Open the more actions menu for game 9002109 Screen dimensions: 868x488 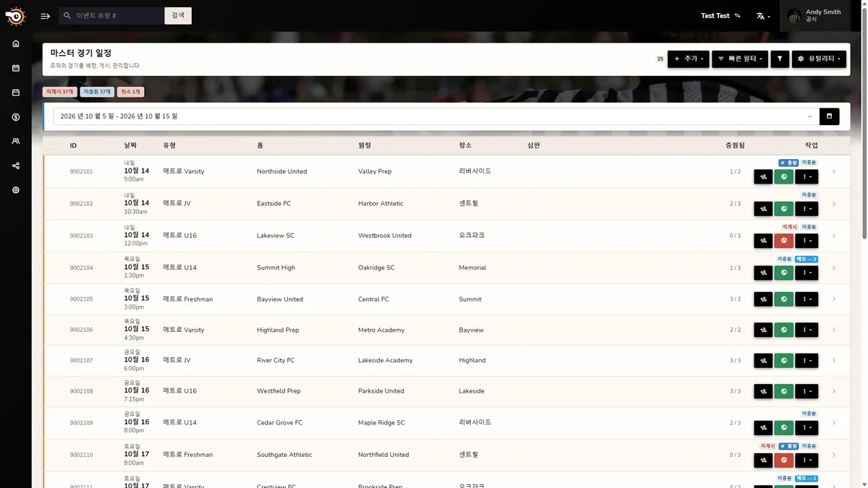(807, 428)
